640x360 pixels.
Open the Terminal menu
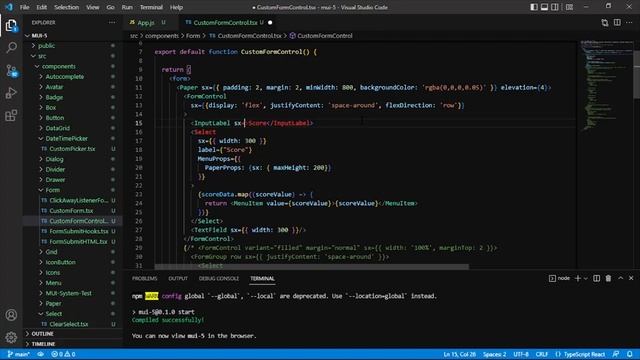pos(151,7)
